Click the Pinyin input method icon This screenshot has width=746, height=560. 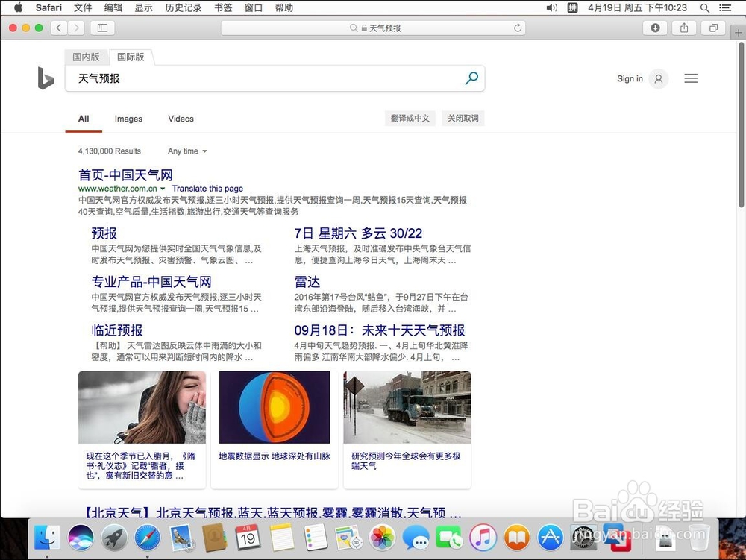(572, 7)
